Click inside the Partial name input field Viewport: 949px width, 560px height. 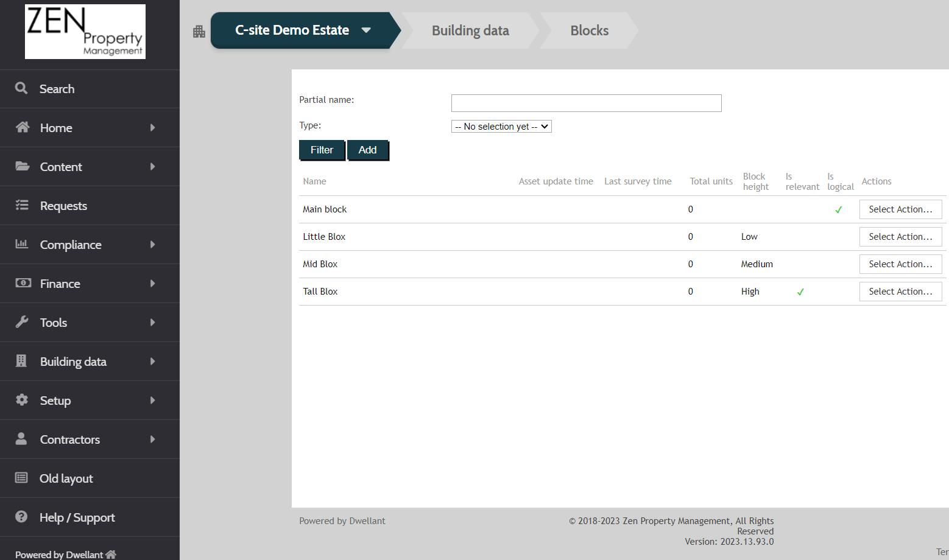point(585,103)
